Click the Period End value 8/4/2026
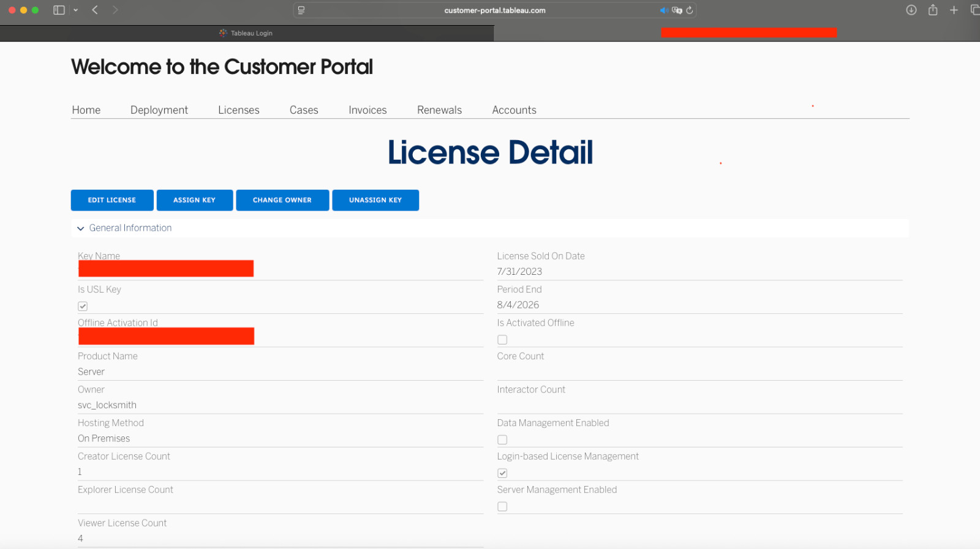The image size is (980, 549). click(518, 305)
